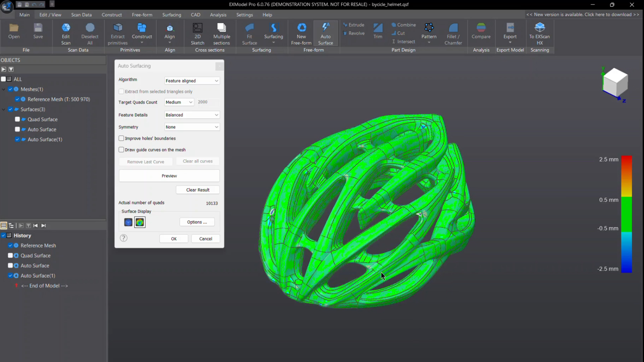Open the Algorithm Feature aligned dropdown
The image size is (644, 362).
192,81
